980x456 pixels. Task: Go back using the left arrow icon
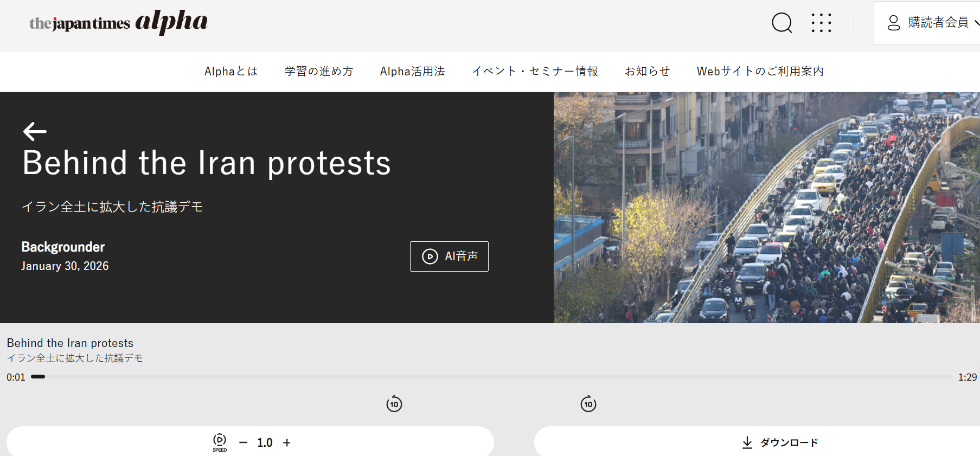coord(35,131)
